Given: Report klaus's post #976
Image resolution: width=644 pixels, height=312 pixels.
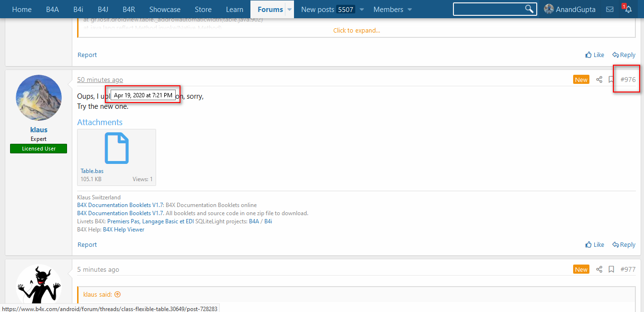Looking at the screenshot, I should click(87, 244).
